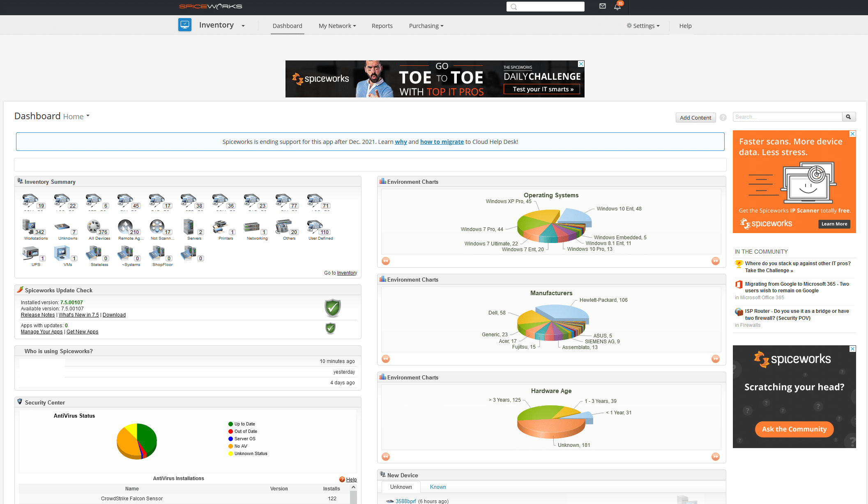
Task: Open the Release Notes link
Action: [x=38, y=315]
